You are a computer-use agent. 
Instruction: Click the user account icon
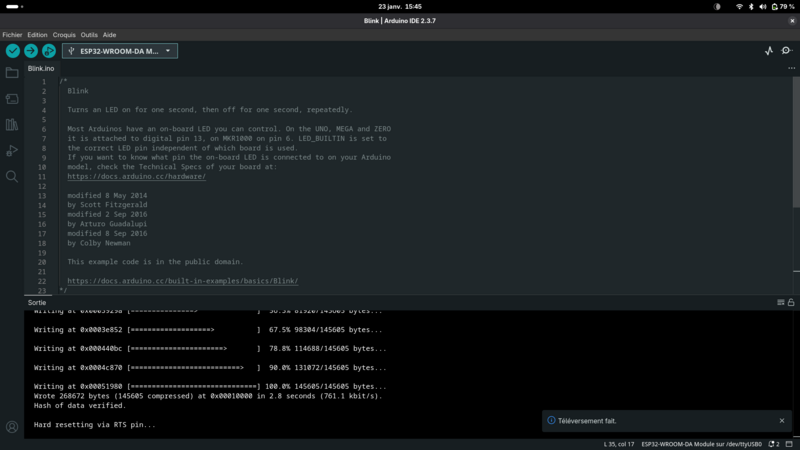[x=12, y=427]
